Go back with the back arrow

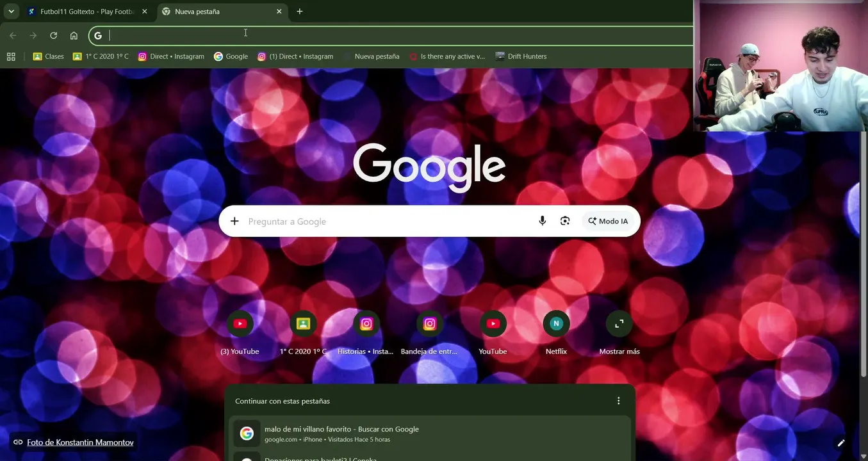13,36
